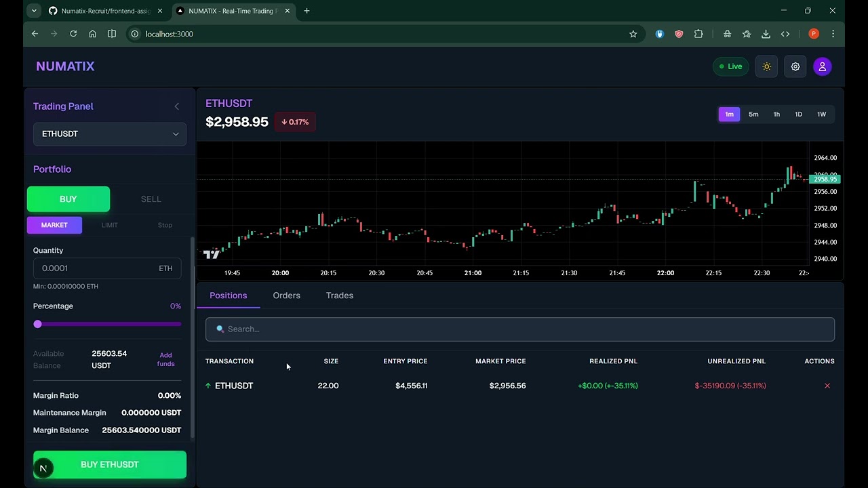
Task: Adjust the Percentage slider handle
Action: 38,324
